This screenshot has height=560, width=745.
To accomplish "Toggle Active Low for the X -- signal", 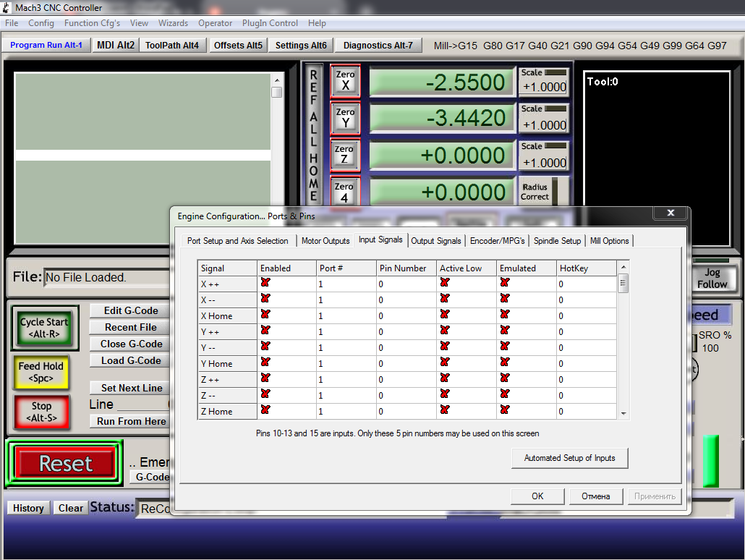I will tap(445, 298).
